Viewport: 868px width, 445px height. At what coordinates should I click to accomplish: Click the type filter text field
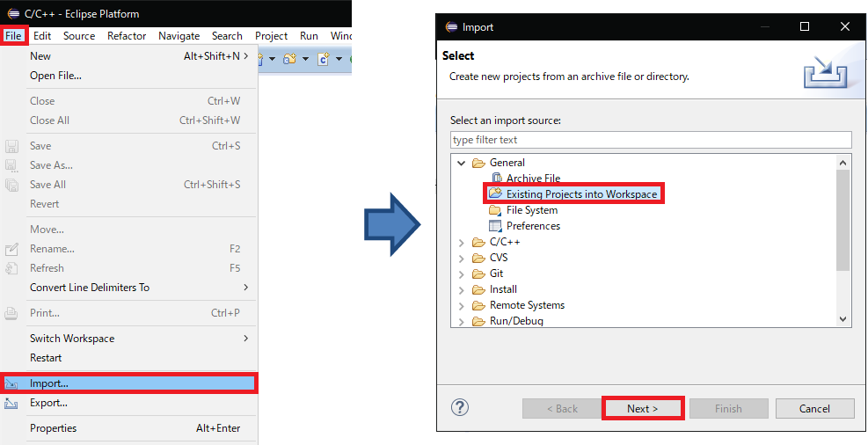pos(651,140)
